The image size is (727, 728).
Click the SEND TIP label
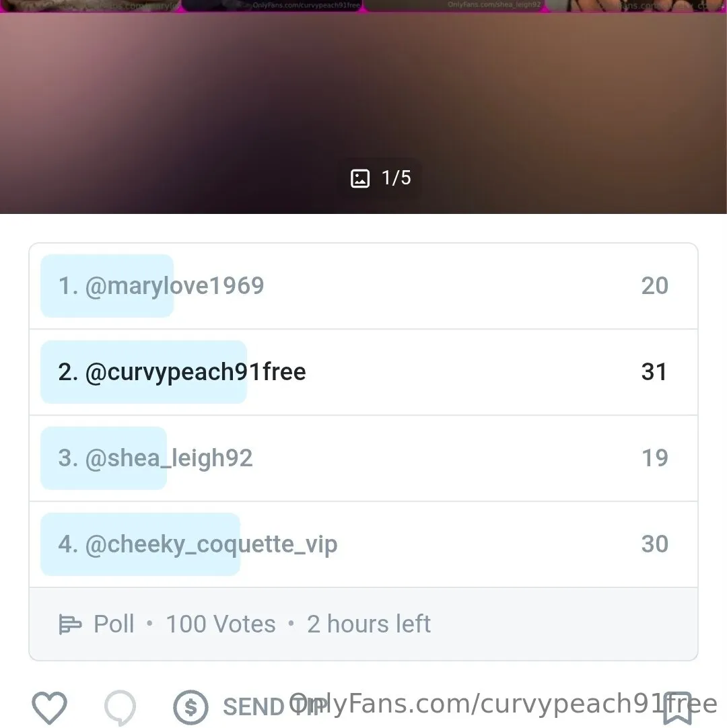click(275, 707)
